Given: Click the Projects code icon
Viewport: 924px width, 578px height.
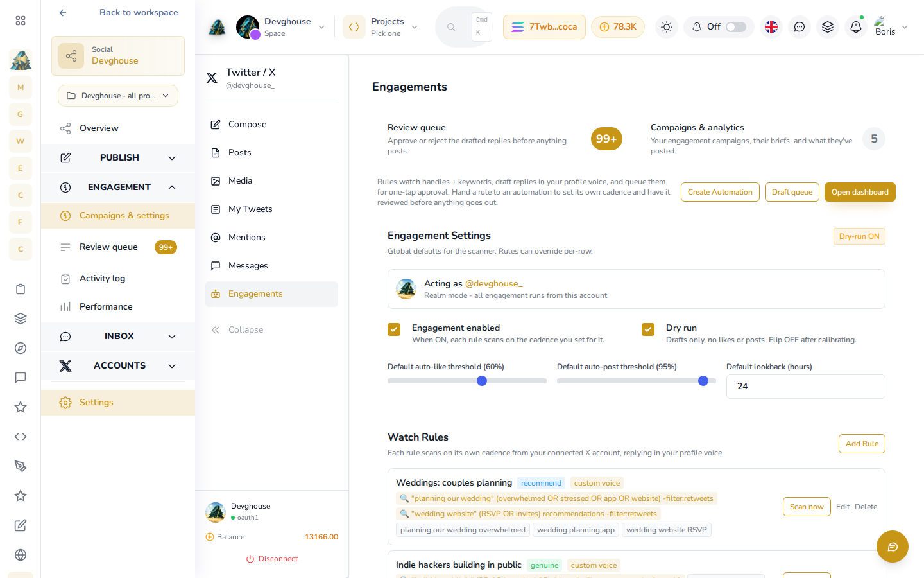Looking at the screenshot, I should click(354, 27).
